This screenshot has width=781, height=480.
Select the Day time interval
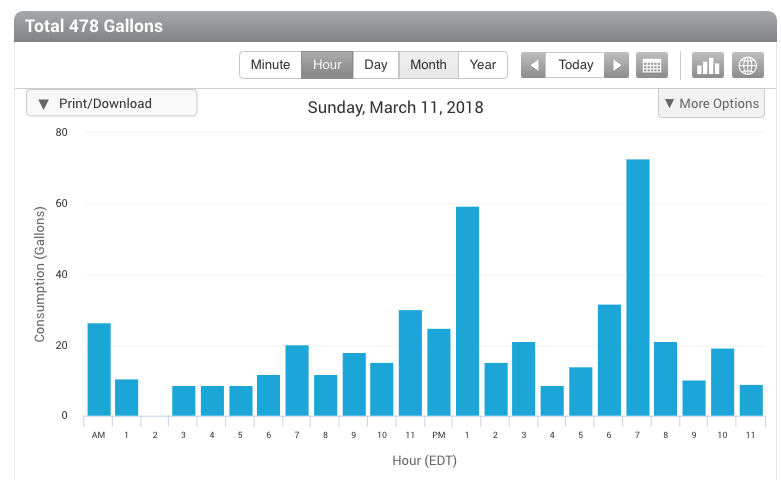point(376,65)
